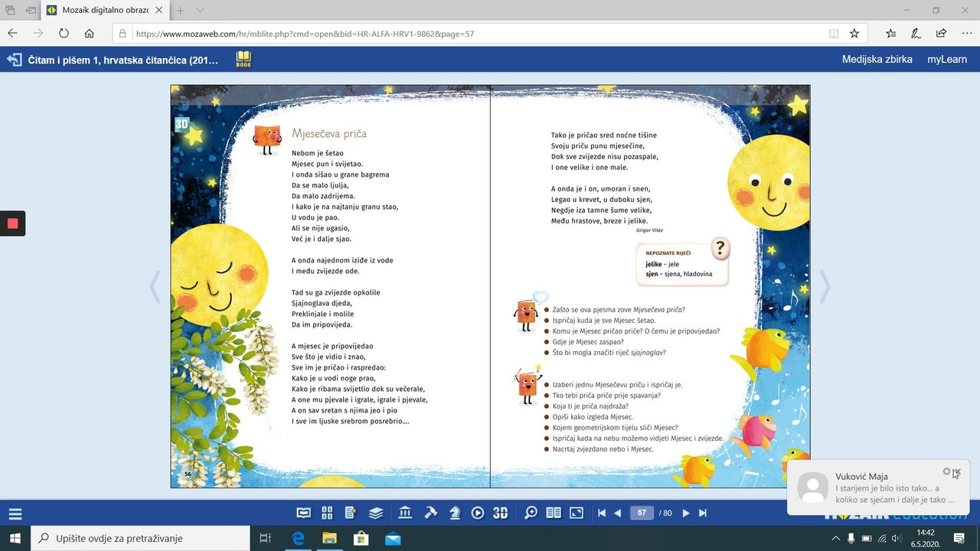980x551 pixels.
Task: Flip to previous page with left chevron
Action: 155,286
